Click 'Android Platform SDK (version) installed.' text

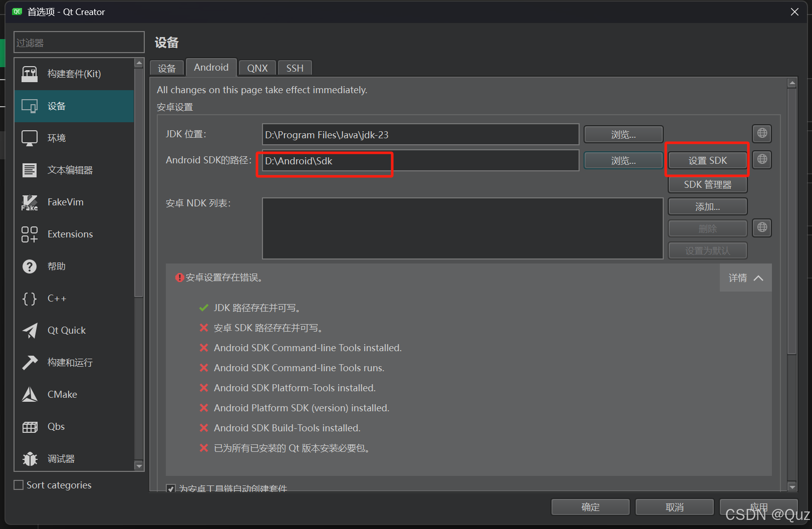(x=302, y=408)
